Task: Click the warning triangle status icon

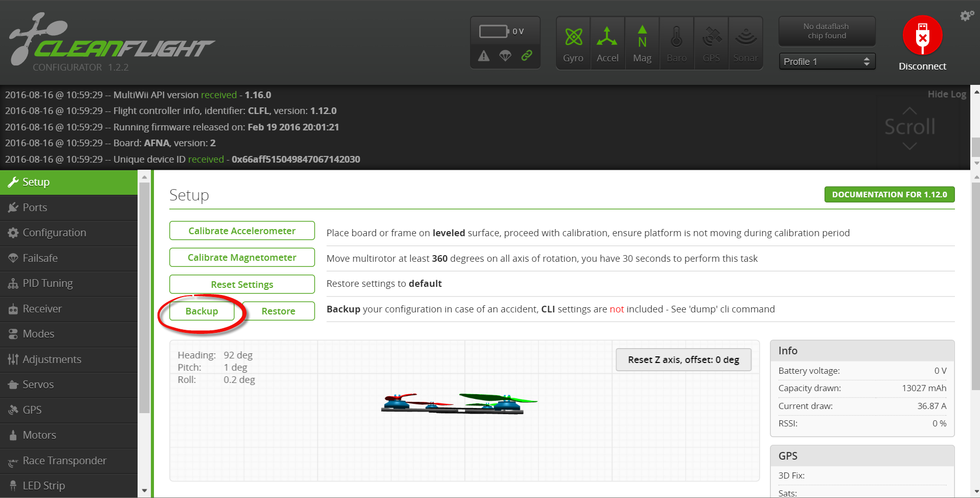Action: [x=484, y=56]
